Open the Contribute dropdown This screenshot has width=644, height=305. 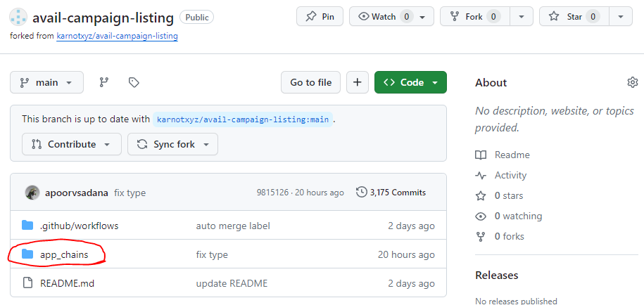pyautogui.click(x=72, y=144)
